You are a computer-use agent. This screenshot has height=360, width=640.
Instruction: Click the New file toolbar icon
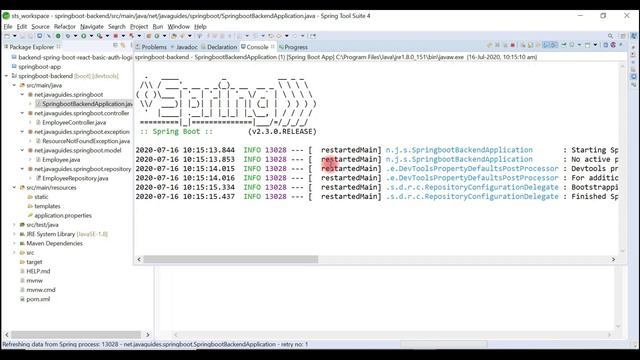click(7, 36)
